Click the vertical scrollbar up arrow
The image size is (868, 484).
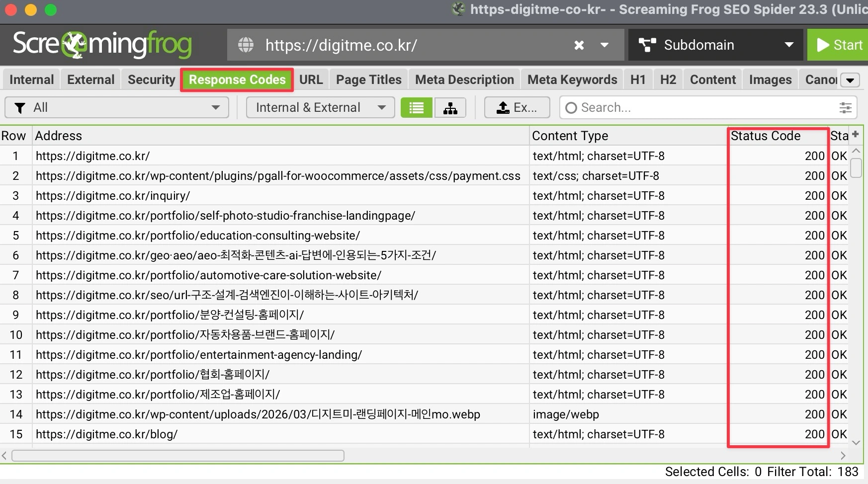click(856, 151)
